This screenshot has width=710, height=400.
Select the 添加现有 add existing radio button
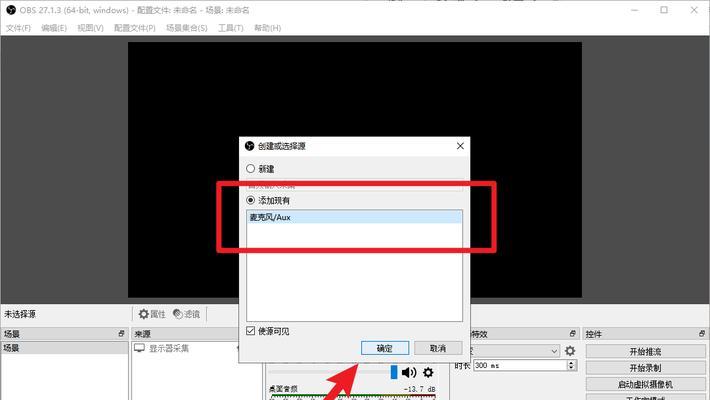tap(250, 200)
